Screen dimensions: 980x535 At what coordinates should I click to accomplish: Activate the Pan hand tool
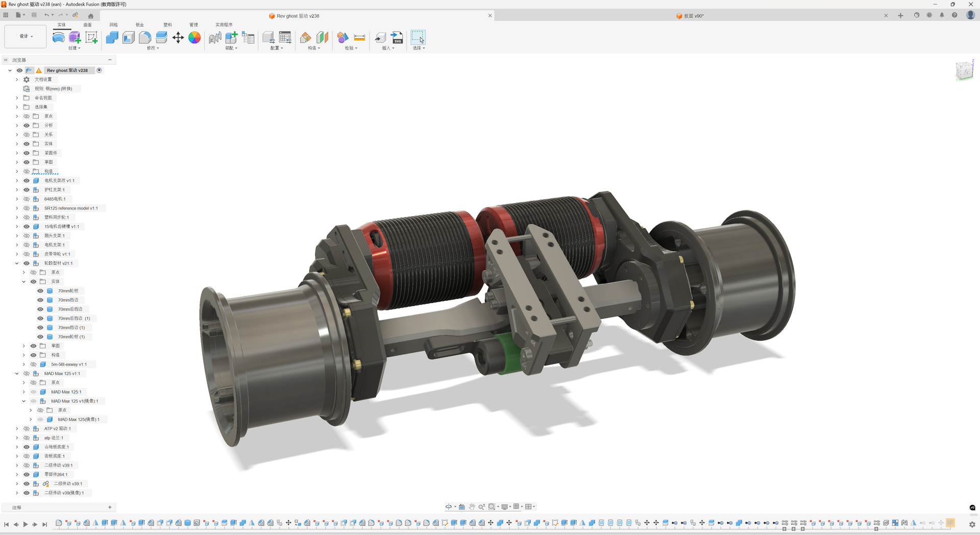[472, 506]
